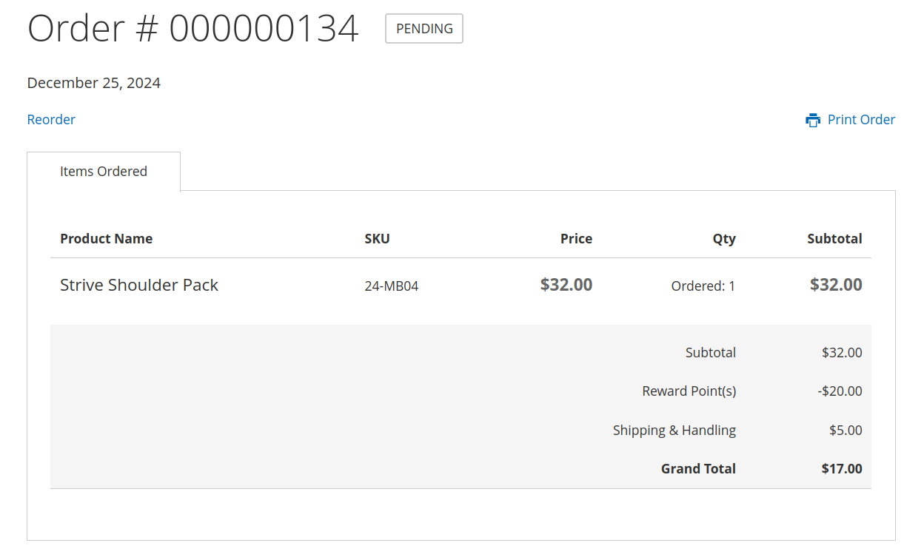Click the Price column header

pos(576,238)
